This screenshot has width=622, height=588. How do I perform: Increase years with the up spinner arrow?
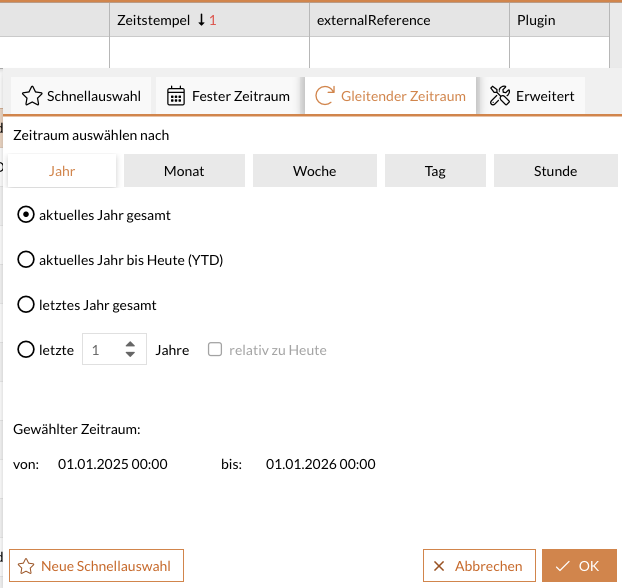(x=130, y=344)
